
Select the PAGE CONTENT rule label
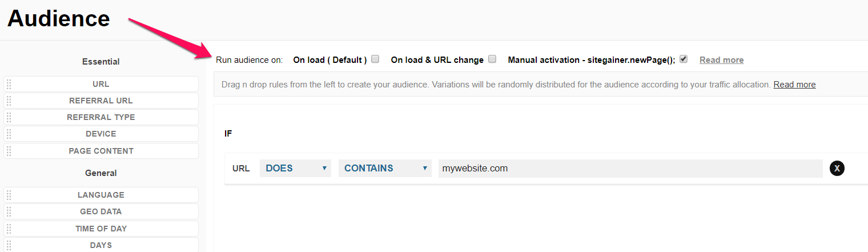[x=101, y=151]
